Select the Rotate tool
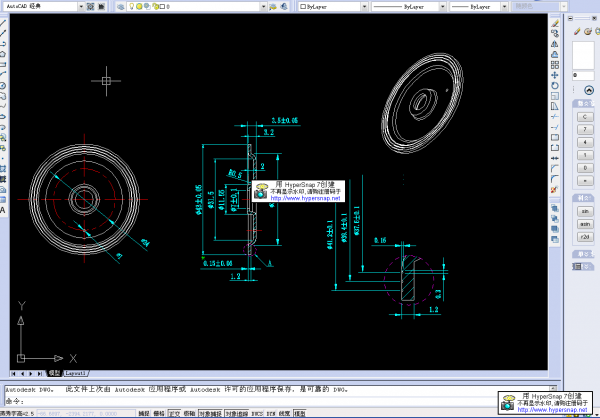Image resolution: width=600 pixels, height=418 pixels. (x=555, y=85)
